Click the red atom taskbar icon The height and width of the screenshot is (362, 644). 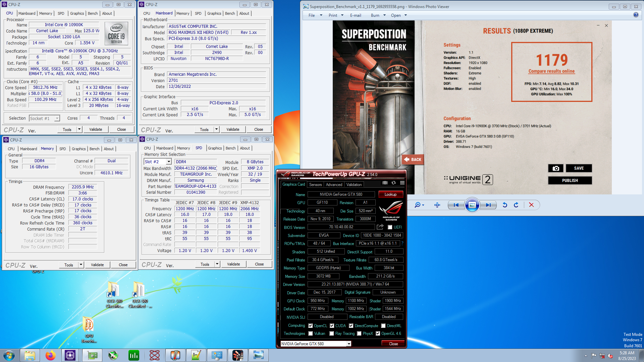coord(155,355)
